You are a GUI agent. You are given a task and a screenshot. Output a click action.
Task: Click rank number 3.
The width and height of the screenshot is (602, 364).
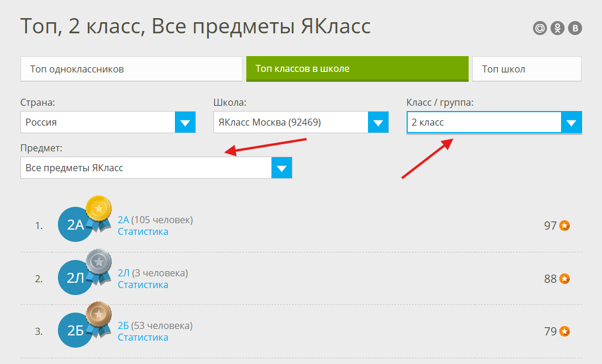pos(39,331)
